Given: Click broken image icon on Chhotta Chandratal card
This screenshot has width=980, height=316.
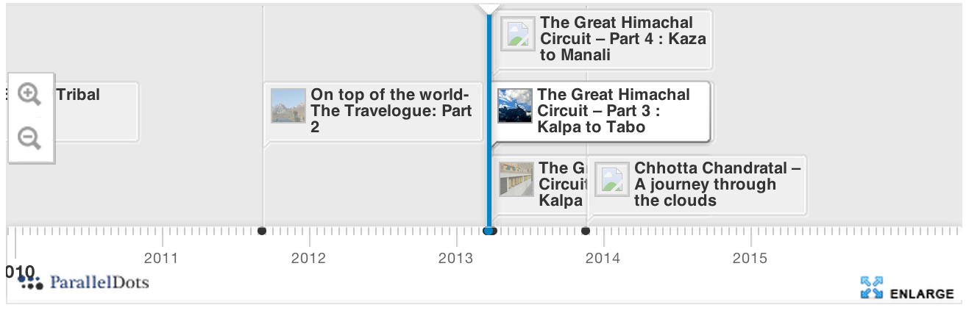Looking at the screenshot, I should 612,180.
